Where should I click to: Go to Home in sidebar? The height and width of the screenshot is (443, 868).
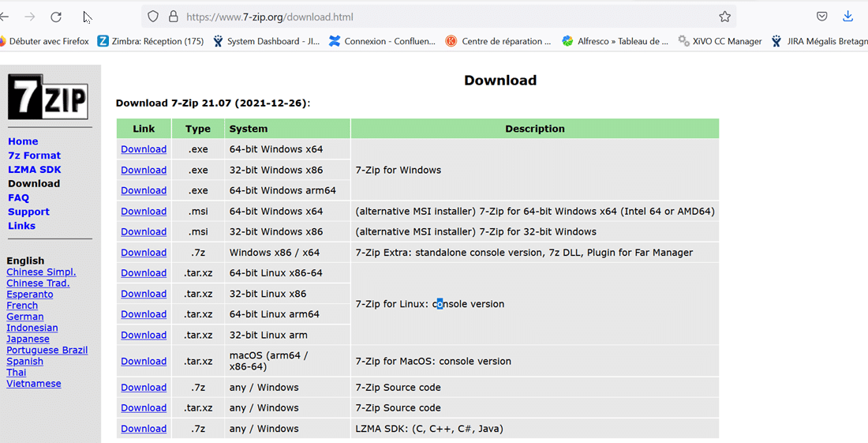pyautogui.click(x=23, y=141)
